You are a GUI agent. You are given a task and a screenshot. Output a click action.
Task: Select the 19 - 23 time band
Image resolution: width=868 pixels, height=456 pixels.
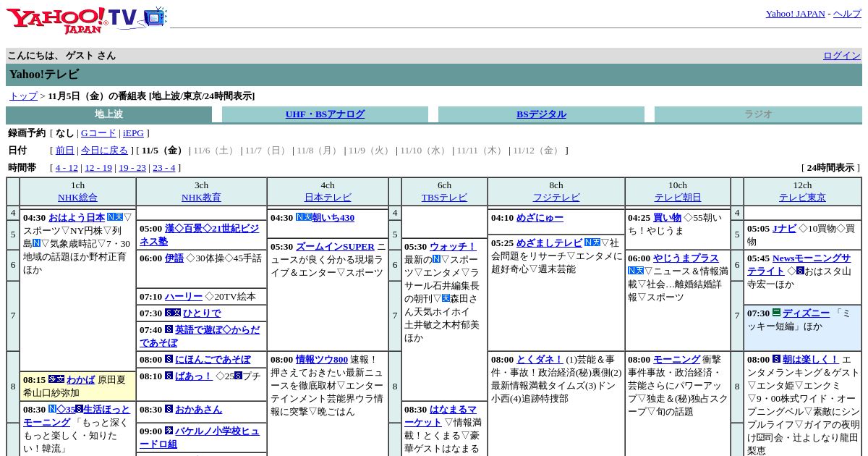click(x=132, y=168)
